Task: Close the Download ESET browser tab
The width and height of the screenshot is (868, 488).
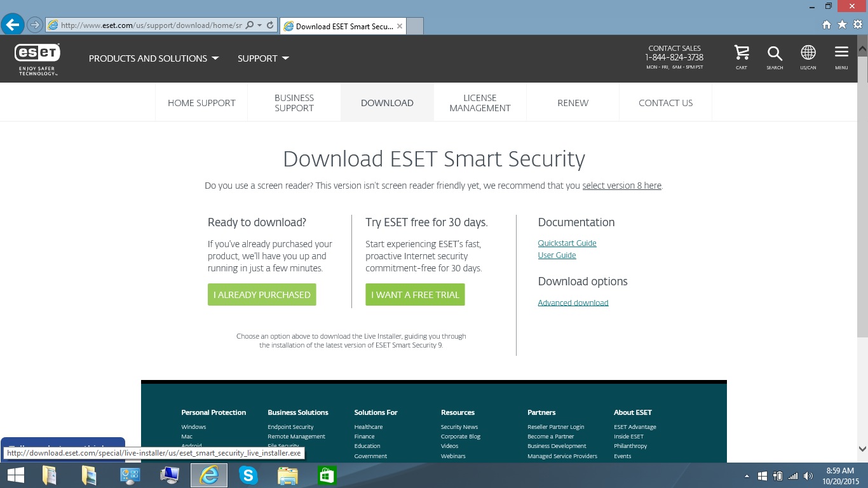Action: pos(400,26)
